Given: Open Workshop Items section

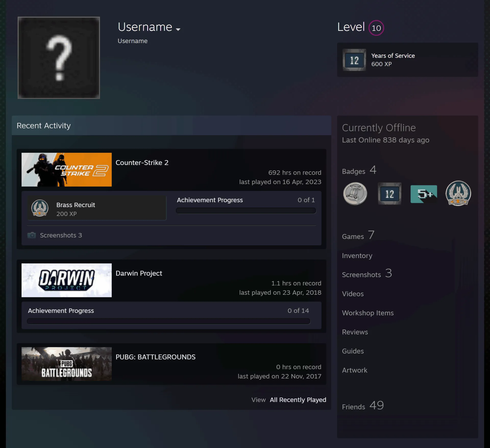Looking at the screenshot, I should tap(368, 313).
